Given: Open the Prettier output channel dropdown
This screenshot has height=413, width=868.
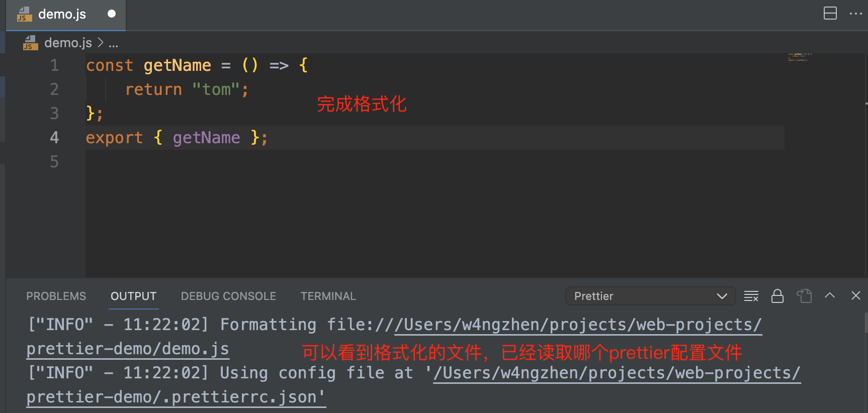Looking at the screenshot, I should click(651, 296).
